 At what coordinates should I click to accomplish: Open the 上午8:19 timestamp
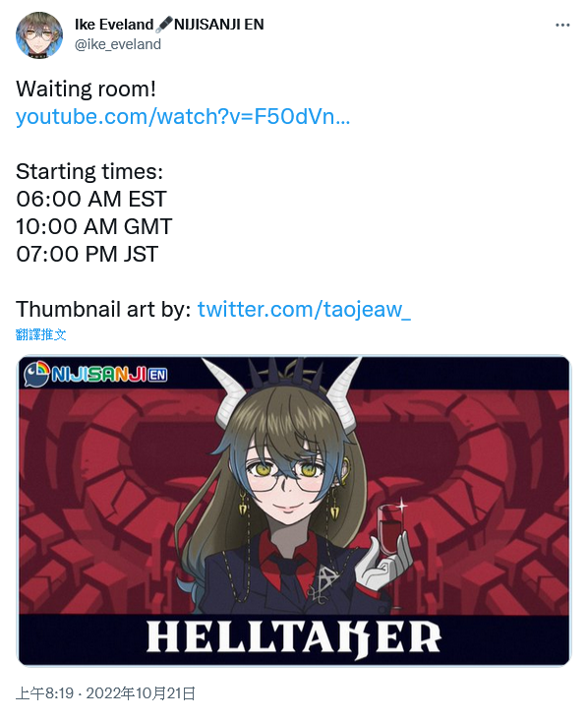click(44, 693)
